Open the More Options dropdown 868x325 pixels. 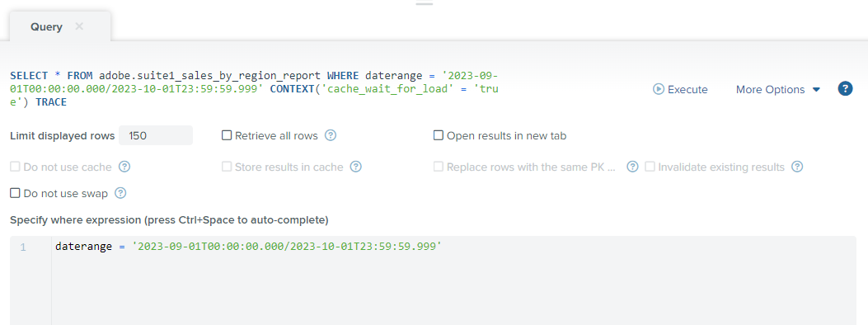coord(778,90)
